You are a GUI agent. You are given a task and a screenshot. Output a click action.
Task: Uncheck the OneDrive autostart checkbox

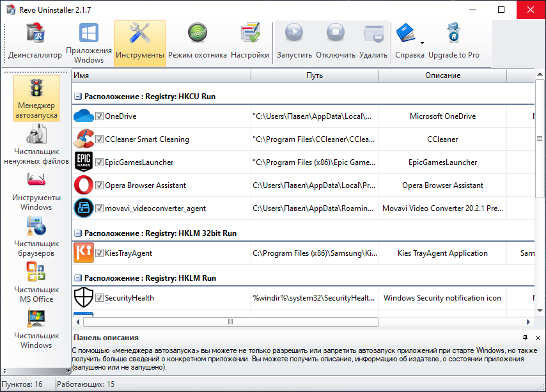(x=99, y=116)
